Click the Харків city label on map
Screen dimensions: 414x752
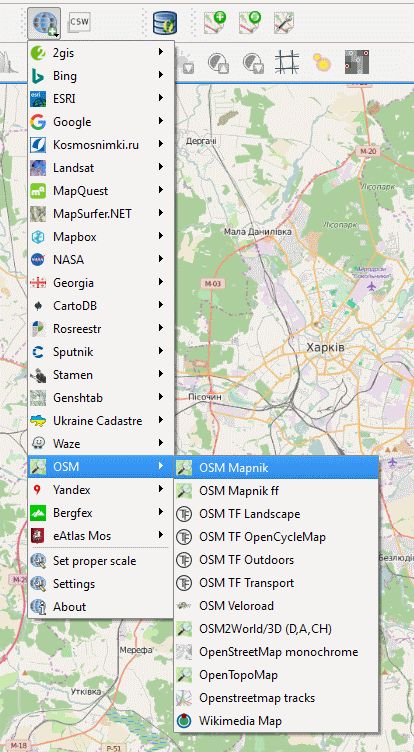pos(325,347)
